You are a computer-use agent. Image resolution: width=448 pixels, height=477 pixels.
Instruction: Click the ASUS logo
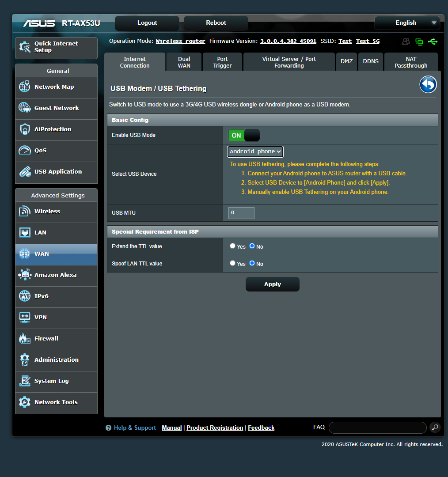click(x=39, y=23)
